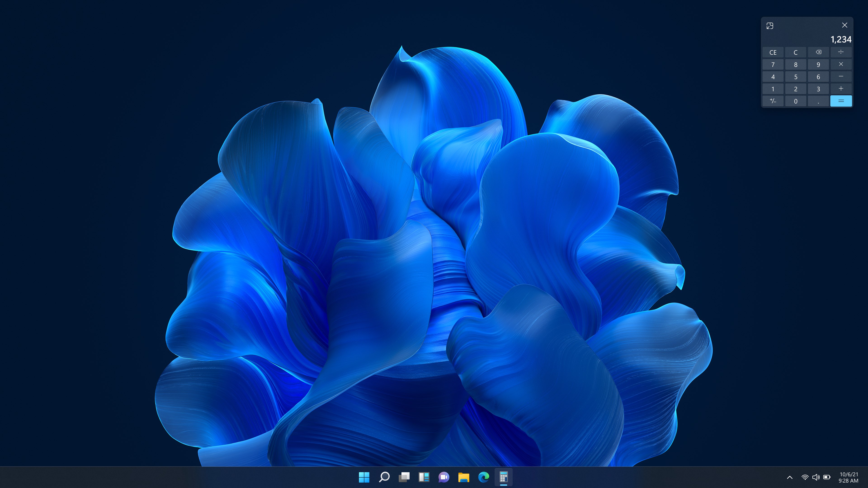Open Task View
This screenshot has width=868, height=488.
pyautogui.click(x=404, y=477)
